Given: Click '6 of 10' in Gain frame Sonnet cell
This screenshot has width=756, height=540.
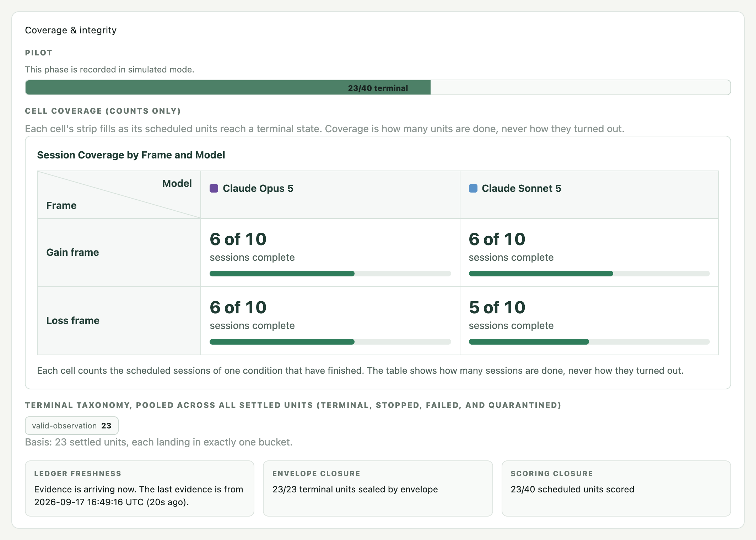Looking at the screenshot, I should [497, 239].
